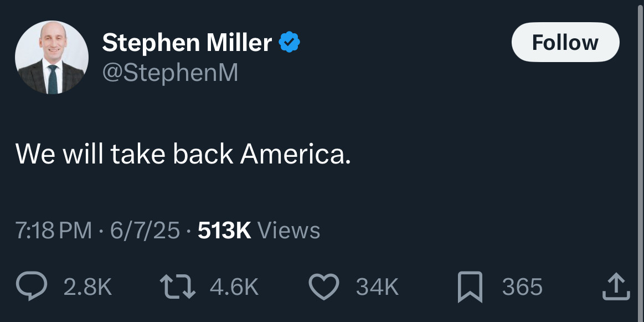Like the tweet with the heart icon

(x=324, y=287)
